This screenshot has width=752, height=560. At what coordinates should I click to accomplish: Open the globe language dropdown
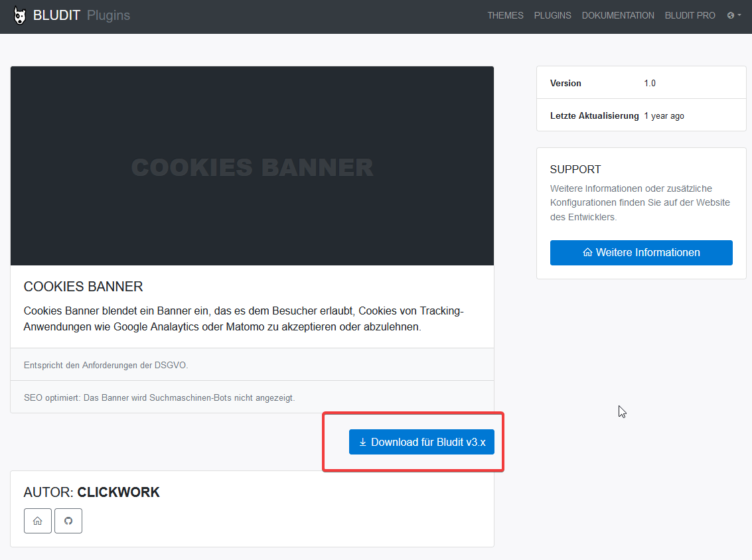734,15
